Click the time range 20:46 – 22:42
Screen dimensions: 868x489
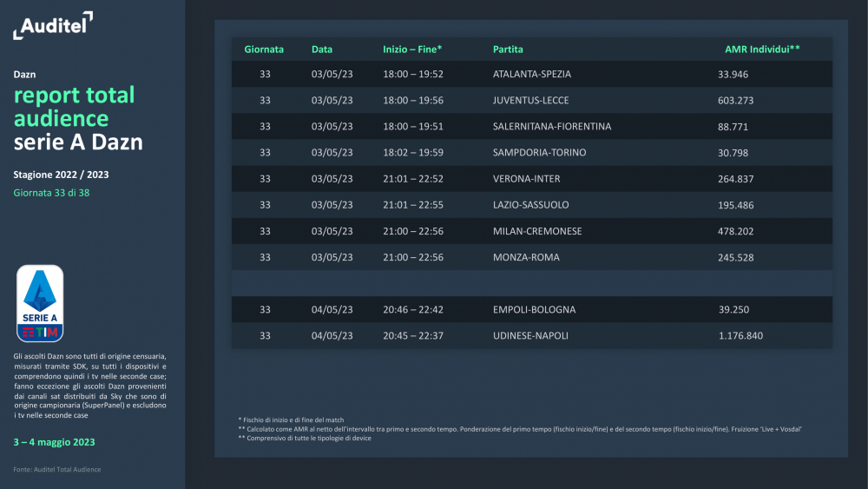[413, 309]
